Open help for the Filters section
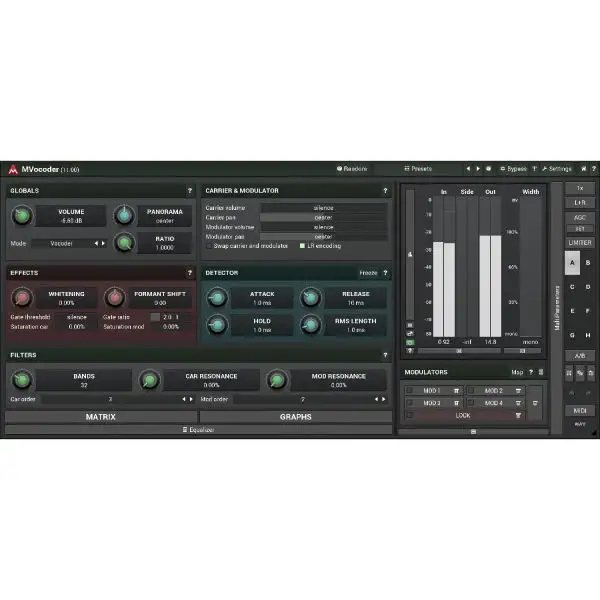Screen dimensions: 600x600 [x=385, y=355]
